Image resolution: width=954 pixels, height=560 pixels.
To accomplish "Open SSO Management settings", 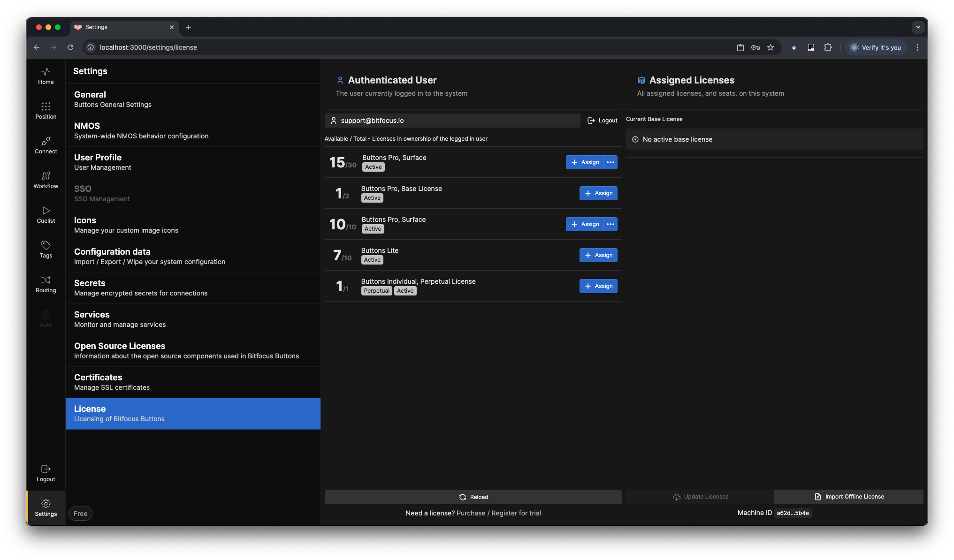I will [193, 194].
